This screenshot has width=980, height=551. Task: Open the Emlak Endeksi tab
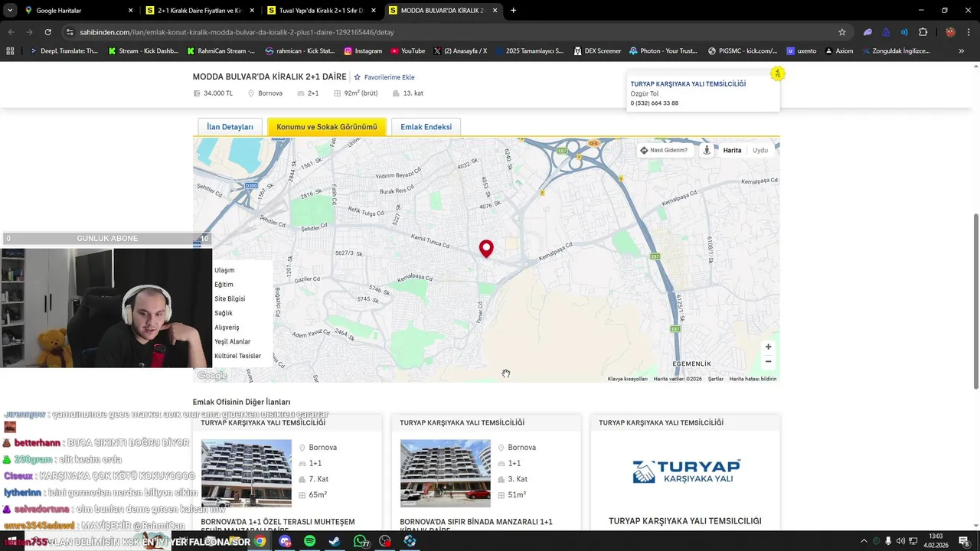click(426, 127)
